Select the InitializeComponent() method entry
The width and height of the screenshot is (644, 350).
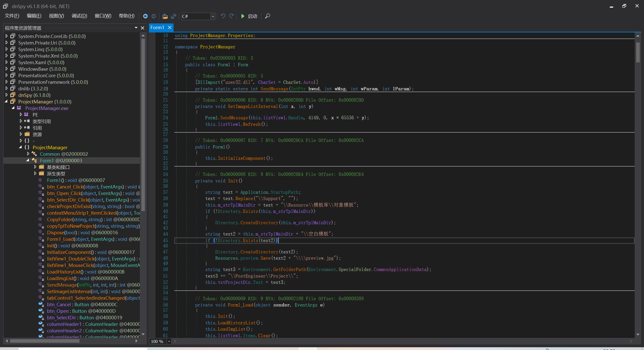[x=91, y=252]
